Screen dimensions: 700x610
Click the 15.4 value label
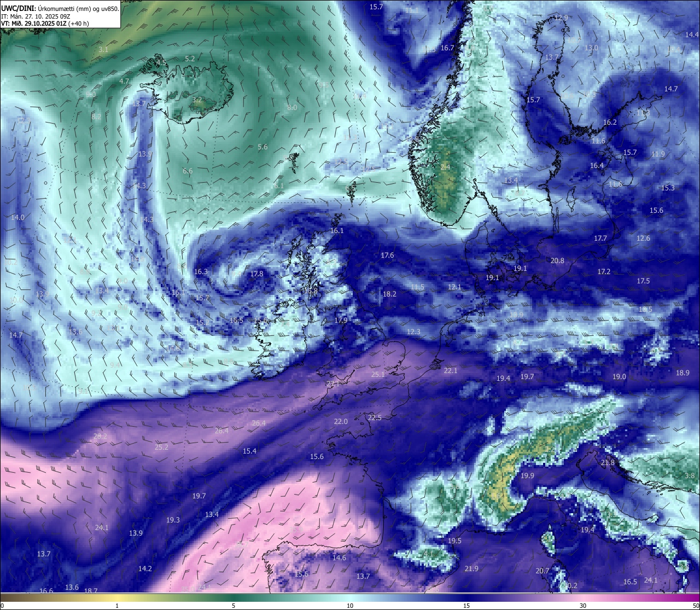249,451
